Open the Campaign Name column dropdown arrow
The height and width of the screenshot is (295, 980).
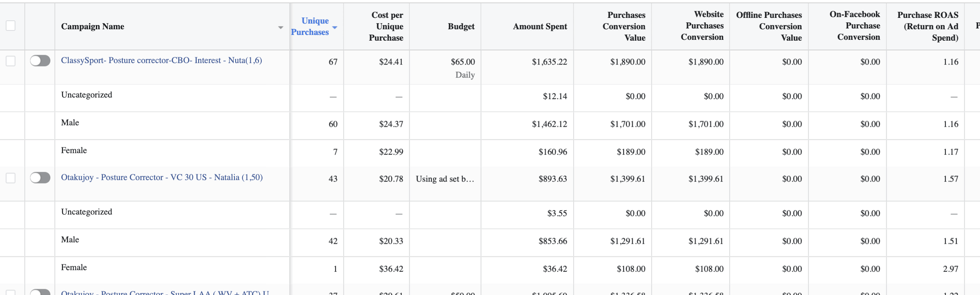tap(280, 27)
